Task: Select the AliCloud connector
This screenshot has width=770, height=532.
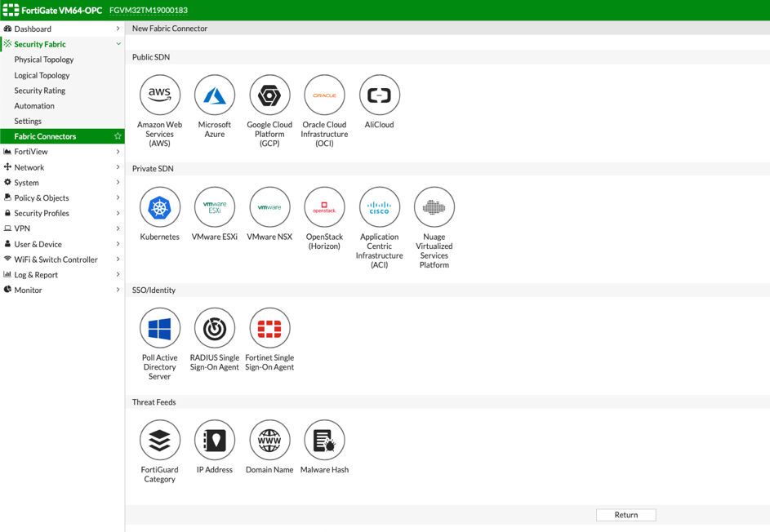Action: click(x=379, y=94)
